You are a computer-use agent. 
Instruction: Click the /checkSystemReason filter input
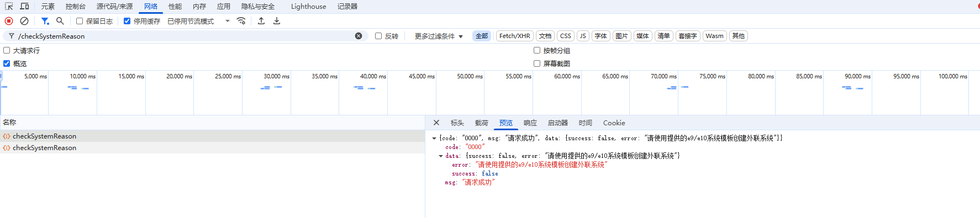pos(185,36)
